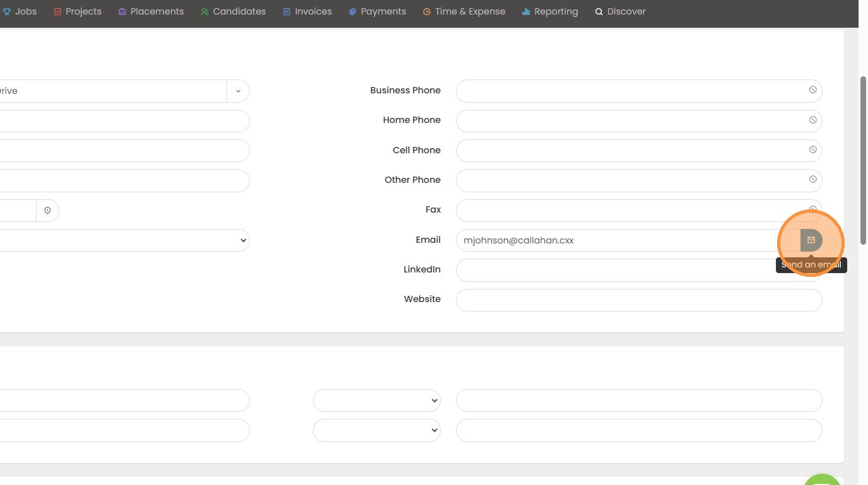The width and height of the screenshot is (868, 485).
Task: Click the do-not-call icon in Home Phone
Action: (812, 120)
